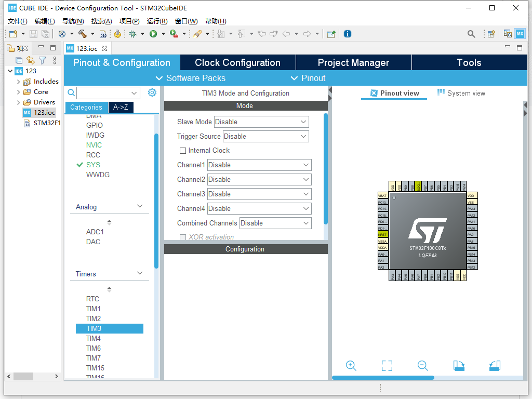Click the gear settings icon beside peripheral search
Viewport: 532px width, 399px height.
pyautogui.click(x=152, y=92)
